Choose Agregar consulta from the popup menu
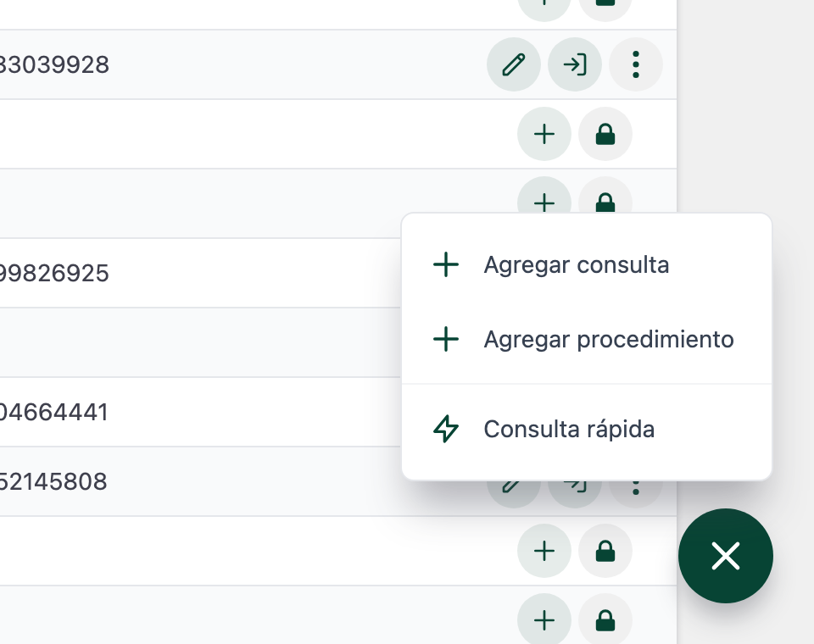The image size is (814, 644). [587, 264]
